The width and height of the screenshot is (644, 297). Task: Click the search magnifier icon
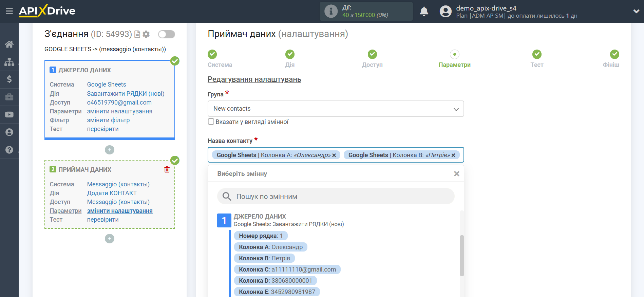pyautogui.click(x=227, y=197)
